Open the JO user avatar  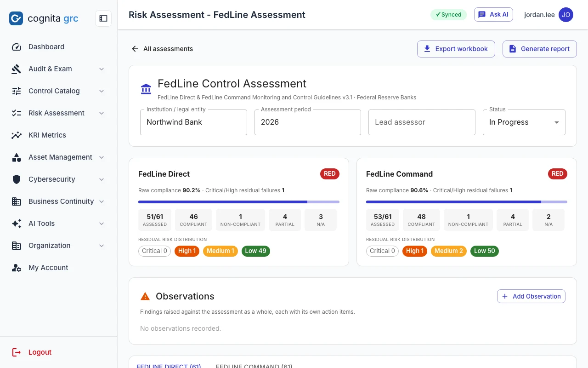point(566,15)
